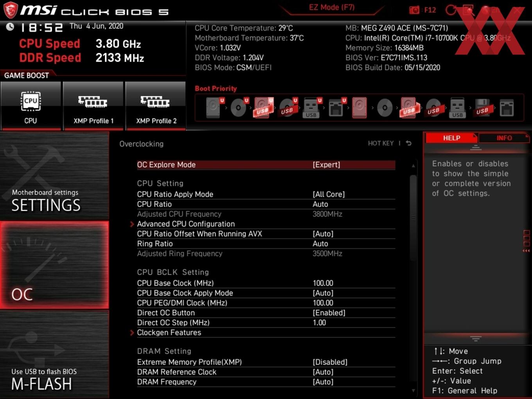The height and width of the screenshot is (399, 532).
Task: Switch to EZ Mode (F7)
Action: (332, 7)
